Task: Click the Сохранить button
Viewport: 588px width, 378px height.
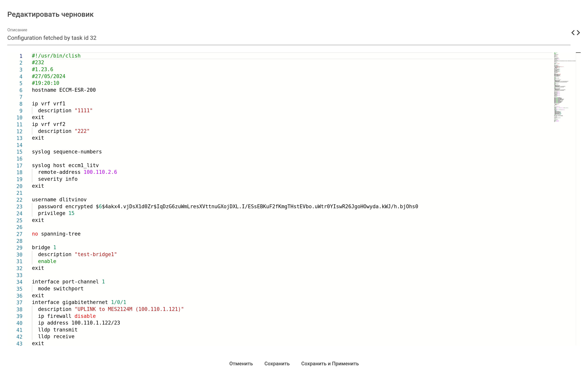Action: (277, 364)
